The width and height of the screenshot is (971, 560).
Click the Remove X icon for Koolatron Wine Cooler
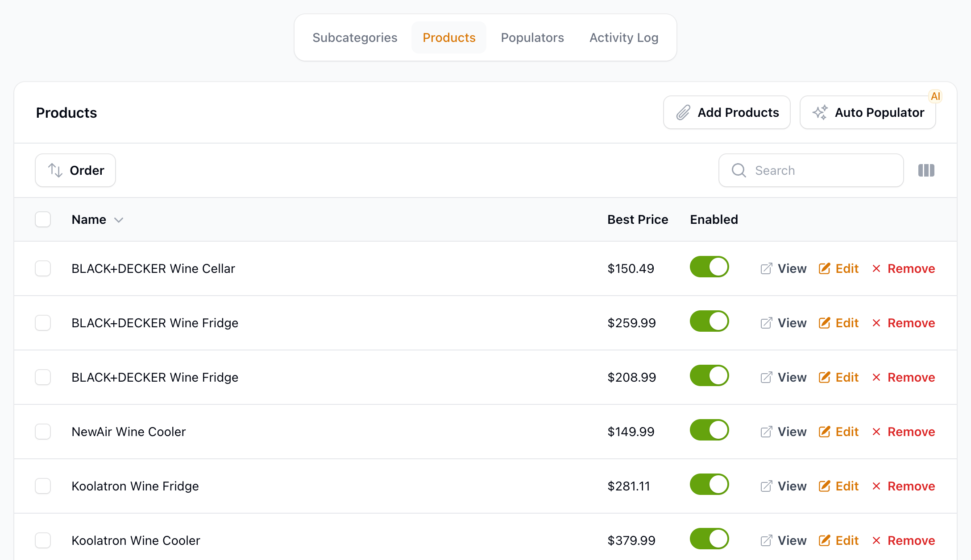(x=876, y=540)
